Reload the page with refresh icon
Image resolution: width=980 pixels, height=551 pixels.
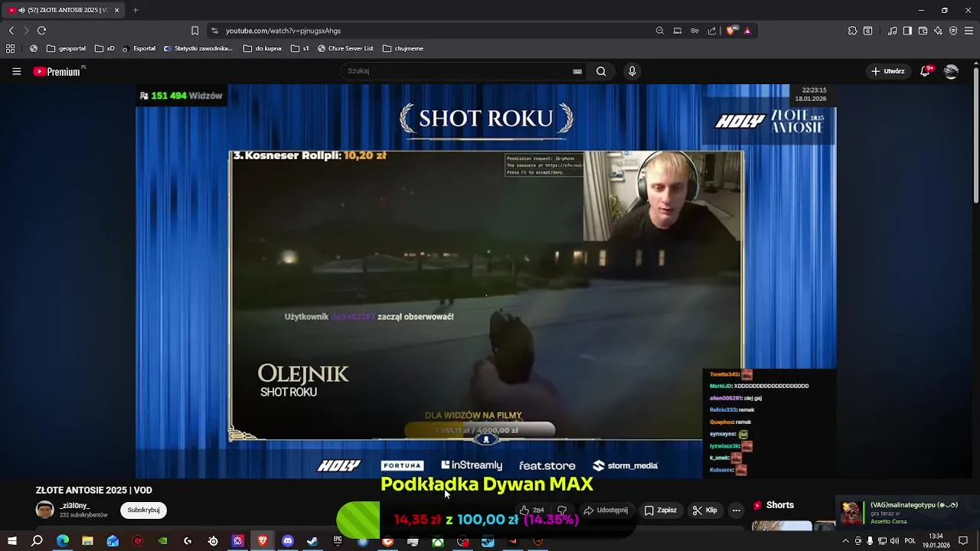click(41, 31)
